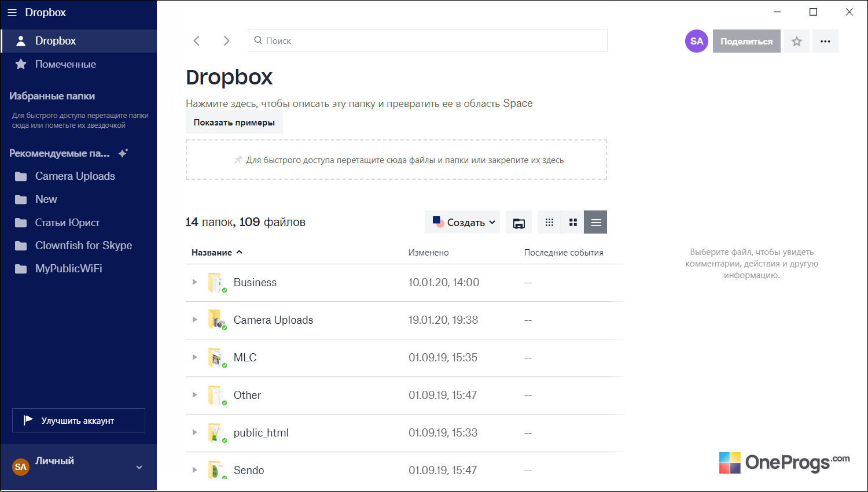Select the public_html folder name
This screenshot has height=492, width=868.
point(261,433)
